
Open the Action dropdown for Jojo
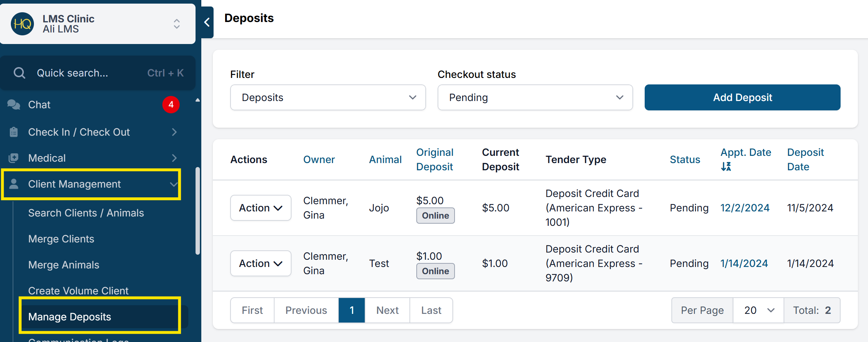pos(260,208)
